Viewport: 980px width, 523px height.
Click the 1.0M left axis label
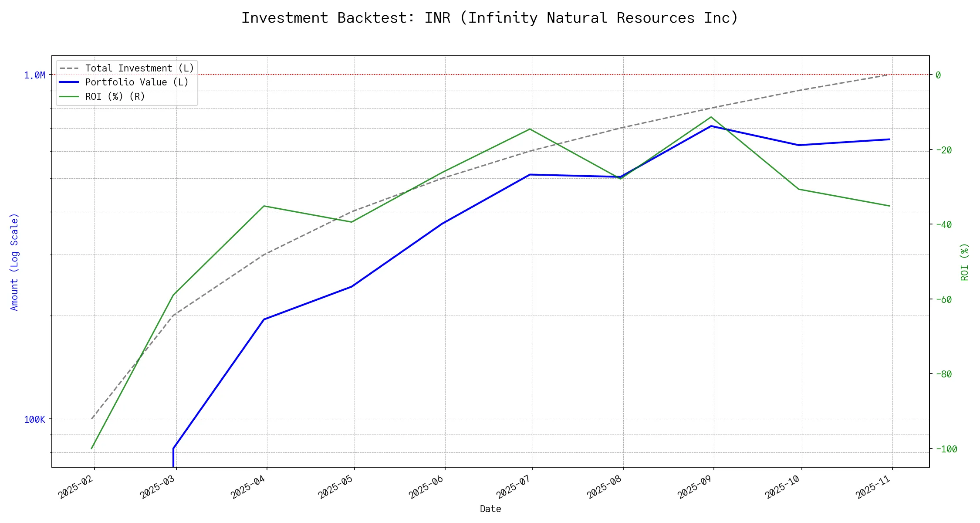34,75
